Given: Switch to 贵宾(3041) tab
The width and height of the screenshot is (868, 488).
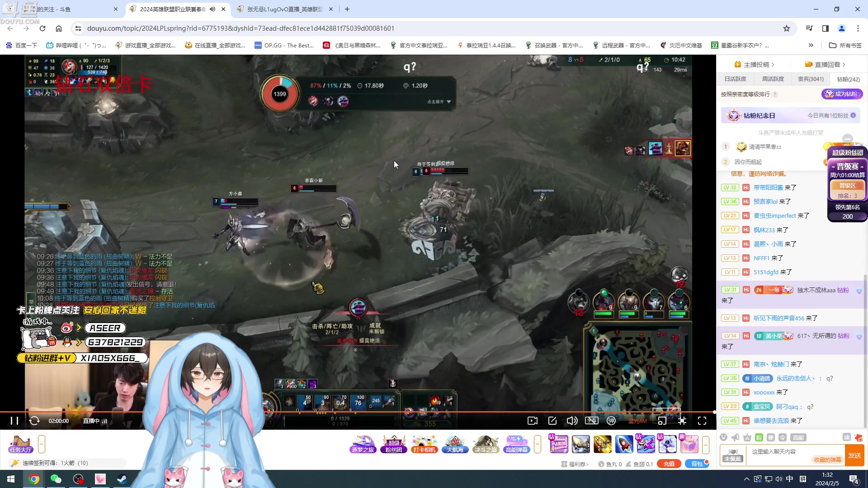Looking at the screenshot, I should tap(811, 79).
